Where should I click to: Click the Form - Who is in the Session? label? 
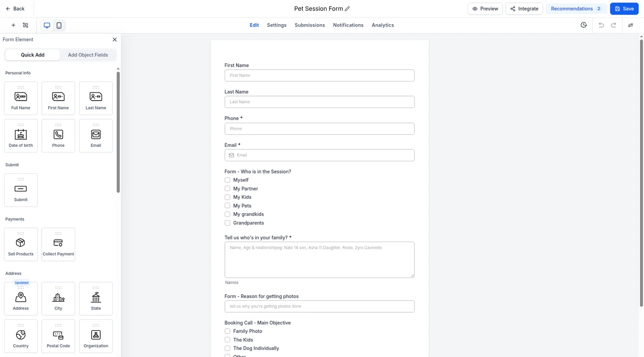pyautogui.click(x=258, y=171)
